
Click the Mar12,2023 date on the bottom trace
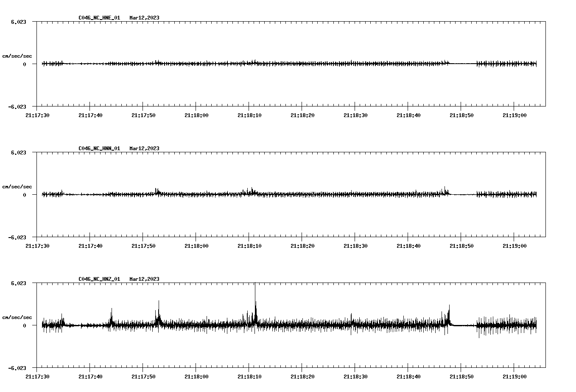pyautogui.click(x=144, y=280)
